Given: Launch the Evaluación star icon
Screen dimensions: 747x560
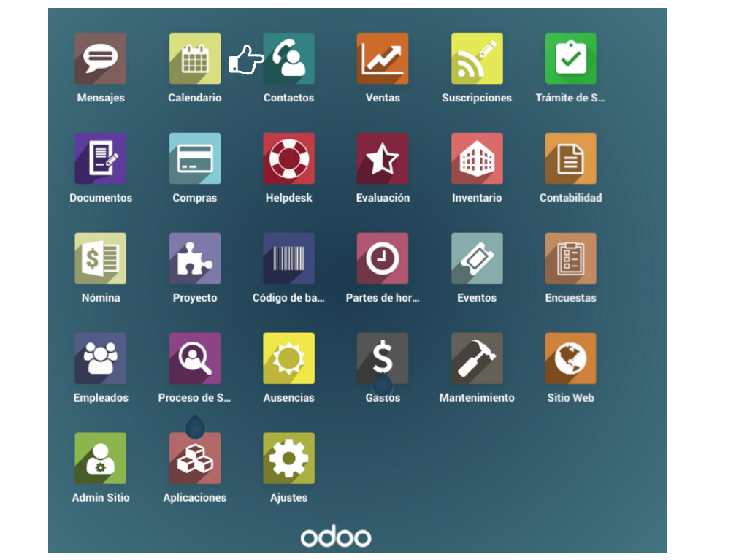Looking at the screenshot, I should click(383, 158).
